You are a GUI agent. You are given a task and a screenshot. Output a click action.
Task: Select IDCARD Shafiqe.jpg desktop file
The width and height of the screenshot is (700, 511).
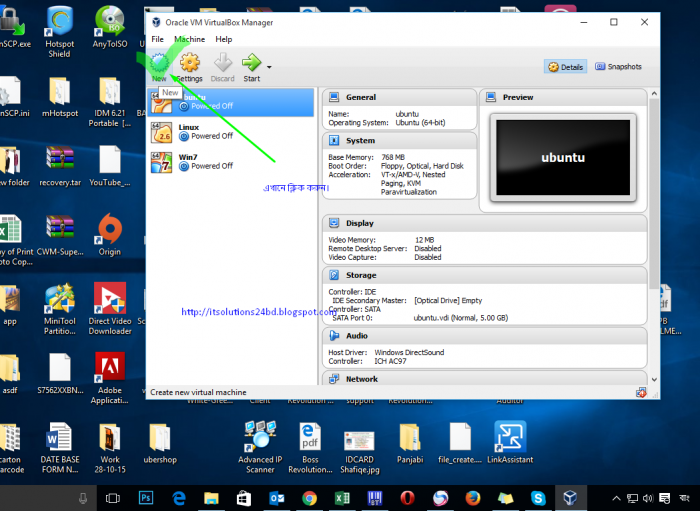[x=360, y=452]
